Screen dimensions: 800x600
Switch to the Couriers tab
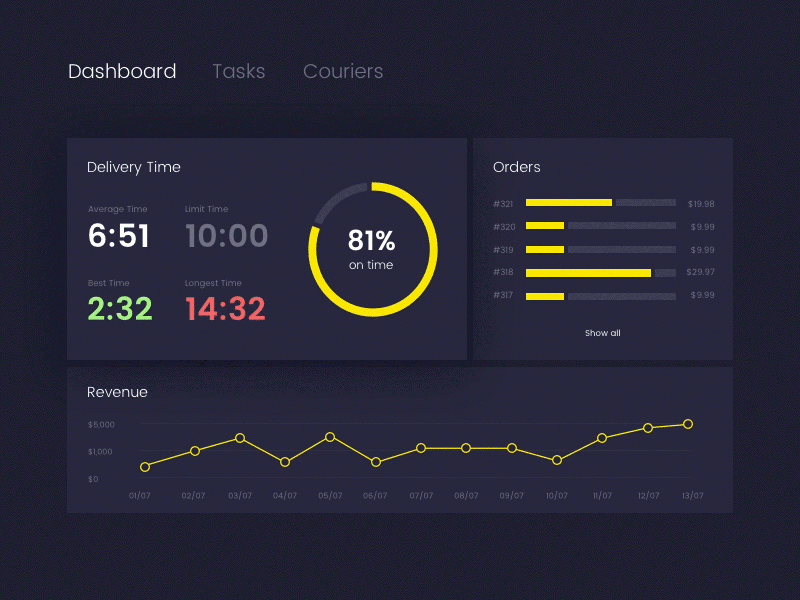coord(343,71)
